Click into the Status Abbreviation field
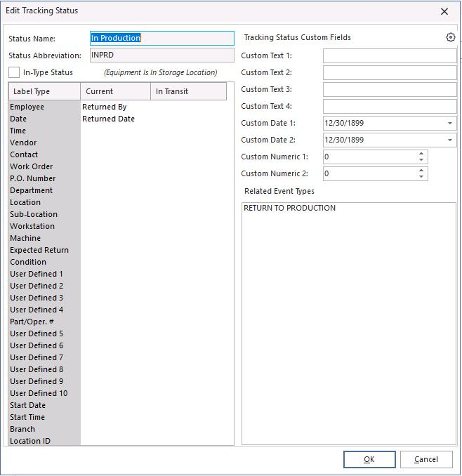The width and height of the screenshot is (462, 476). coord(161,55)
